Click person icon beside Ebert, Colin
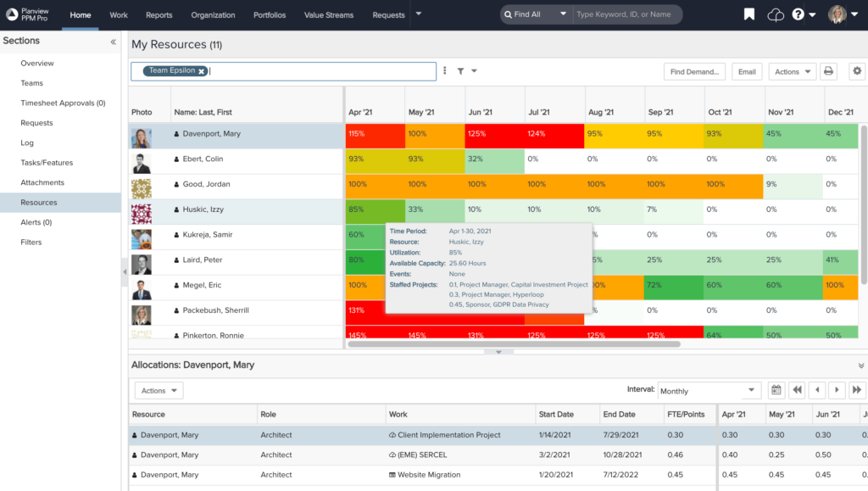The image size is (868, 491). (x=176, y=159)
